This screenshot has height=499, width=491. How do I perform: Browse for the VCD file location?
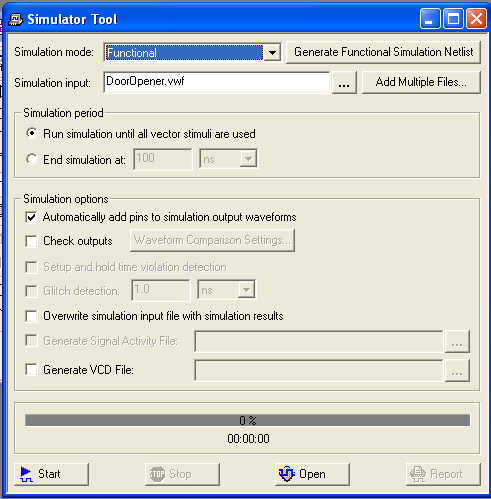[x=457, y=370]
